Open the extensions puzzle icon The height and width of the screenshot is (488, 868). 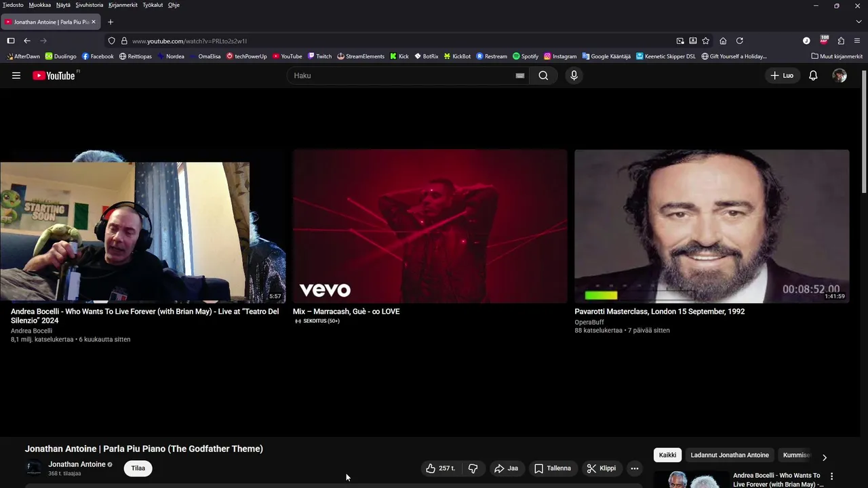841,41
